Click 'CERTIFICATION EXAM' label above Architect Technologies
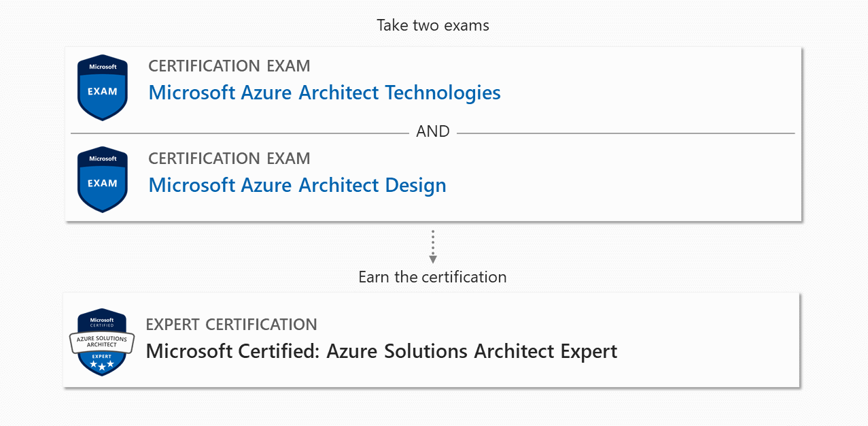868x426 pixels. [229, 66]
